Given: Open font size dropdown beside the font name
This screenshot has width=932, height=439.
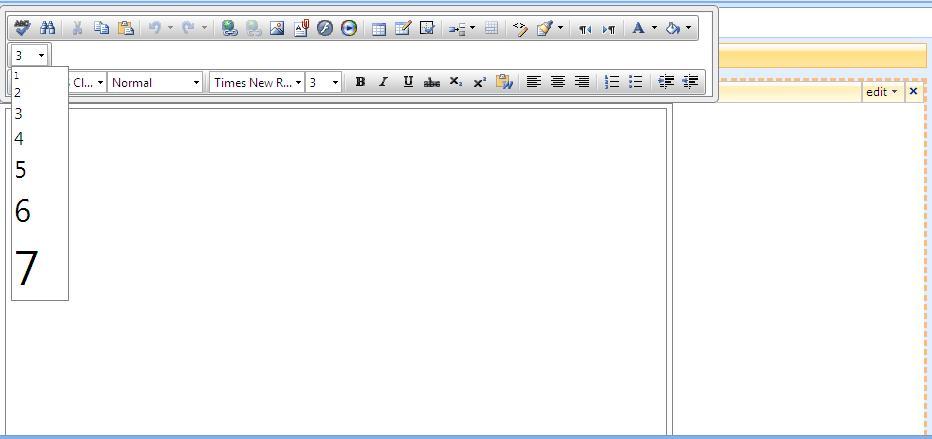Looking at the screenshot, I should click(x=323, y=82).
